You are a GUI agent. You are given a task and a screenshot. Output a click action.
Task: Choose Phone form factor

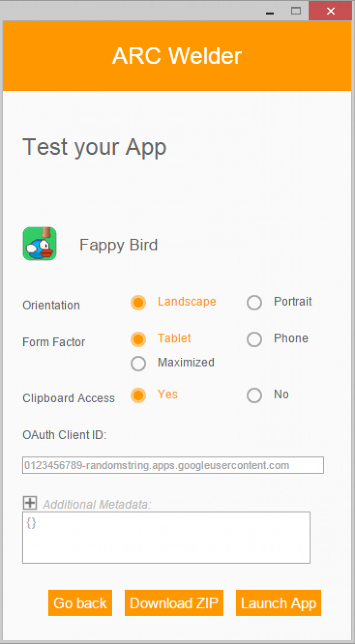[255, 339]
